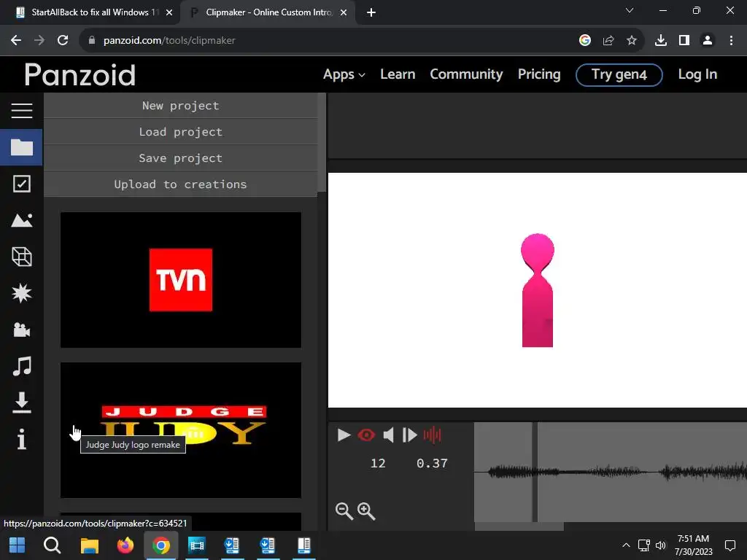Click the project panel vertical scrollbar
The height and width of the screenshot is (560, 747).
[x=322, y=142]
